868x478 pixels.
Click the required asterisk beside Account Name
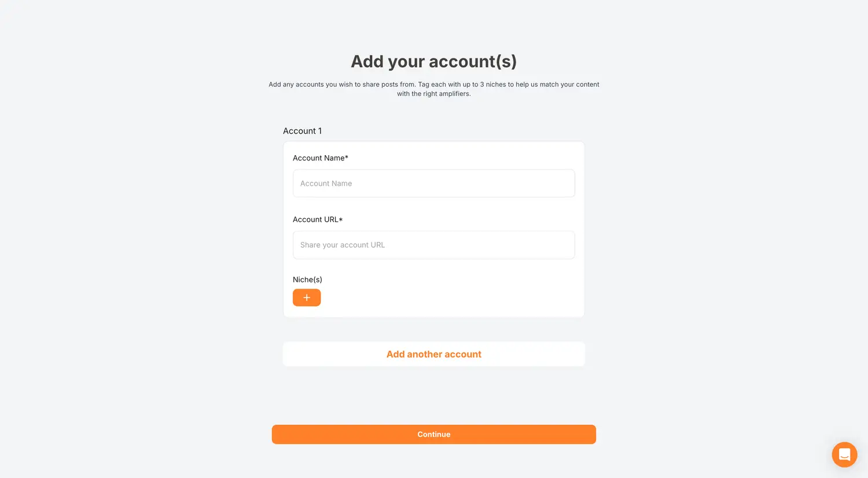pyautogui.click(x=347, y=157)
